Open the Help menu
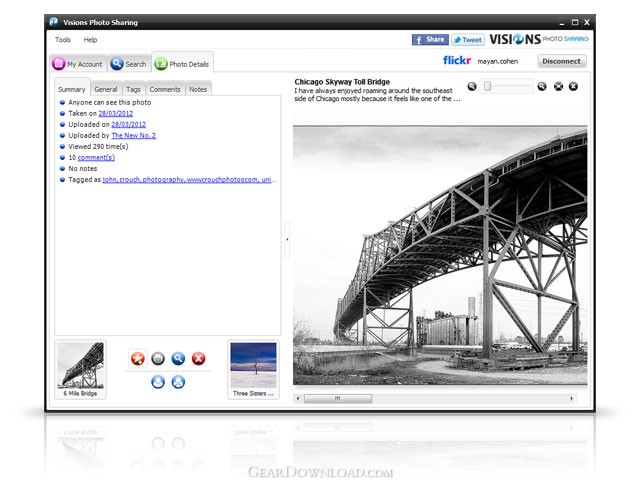640x480 pixels. tap(90, 40)
